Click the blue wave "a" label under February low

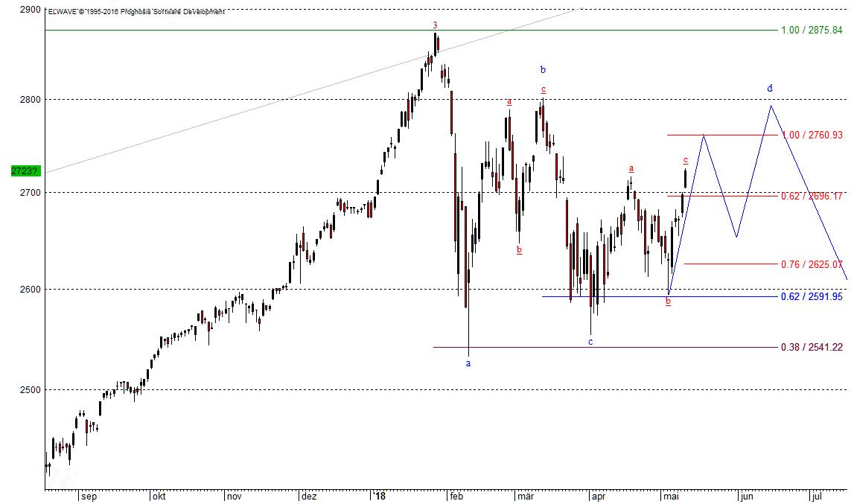point(468,363)
